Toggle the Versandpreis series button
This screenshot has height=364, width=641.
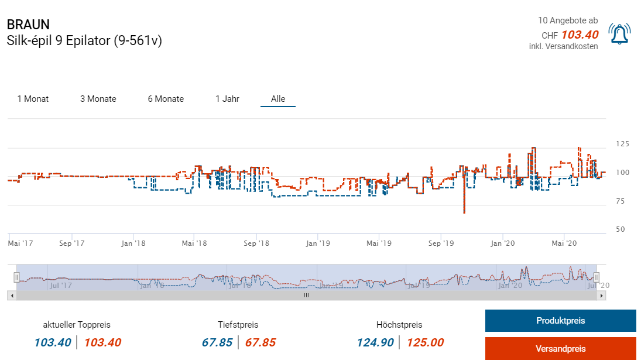tap(560, 349)
